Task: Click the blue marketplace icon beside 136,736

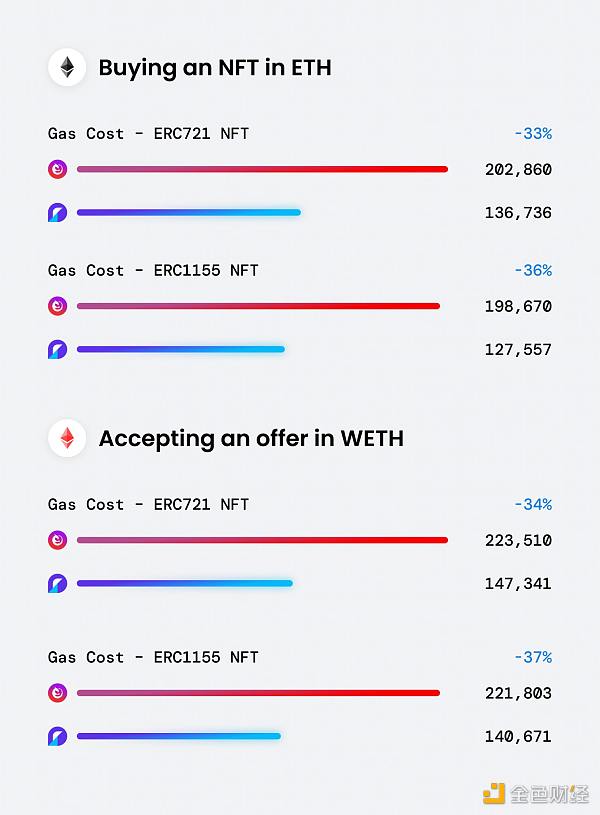Action: [x=58, y=212]
